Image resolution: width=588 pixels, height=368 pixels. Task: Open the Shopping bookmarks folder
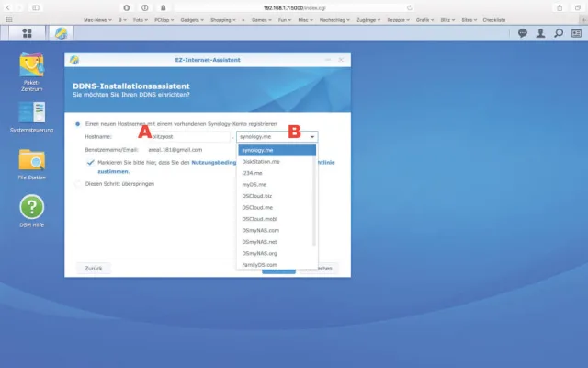pos(223,20)
